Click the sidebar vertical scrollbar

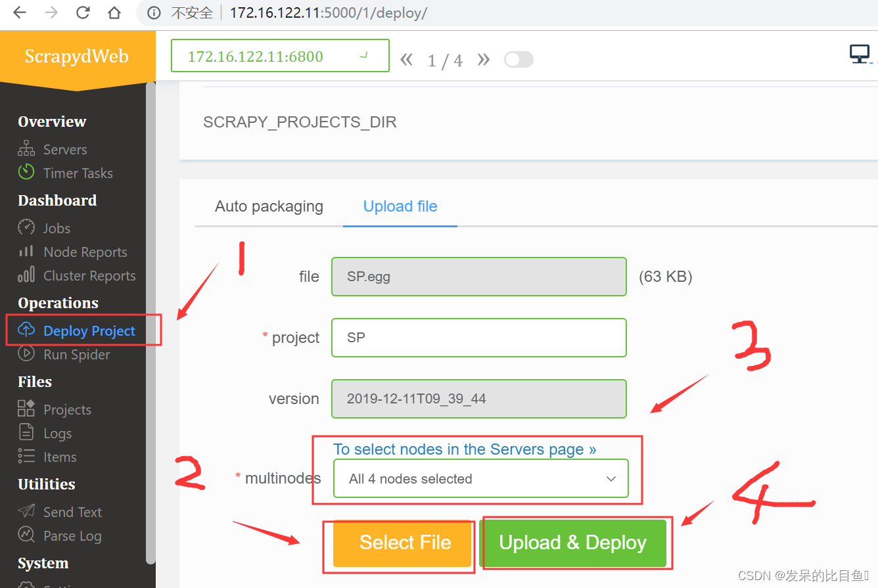[150, 322]
